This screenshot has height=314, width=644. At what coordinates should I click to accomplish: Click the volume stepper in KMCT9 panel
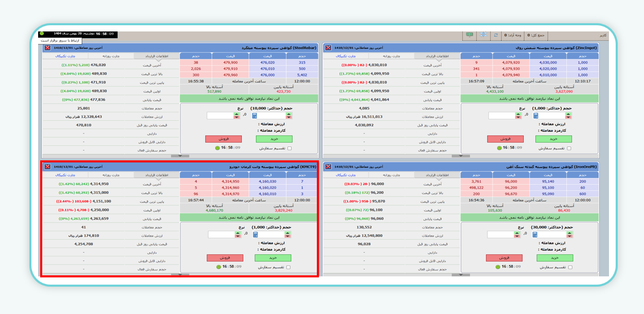click(287, 235)
